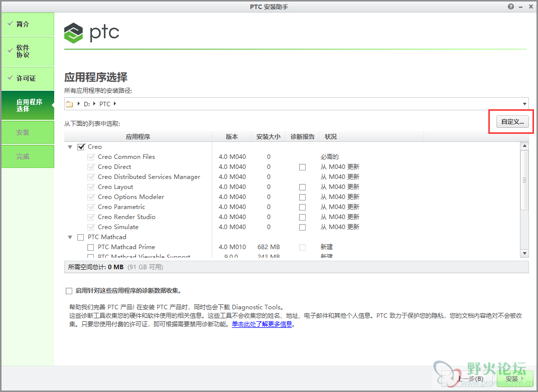The image size is (538, 392).
Task: Click the list scrollbar down arrow
Action: click(x=524, y=254)
